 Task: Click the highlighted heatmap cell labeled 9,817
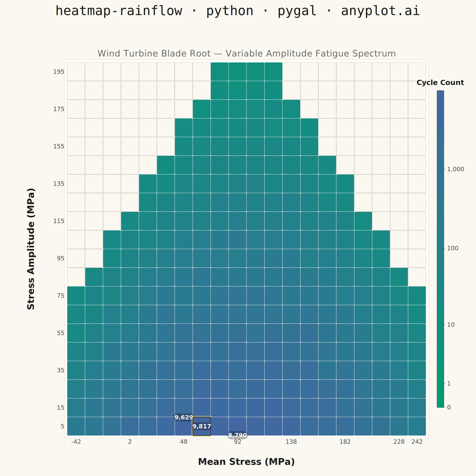[x=202, y=426]
